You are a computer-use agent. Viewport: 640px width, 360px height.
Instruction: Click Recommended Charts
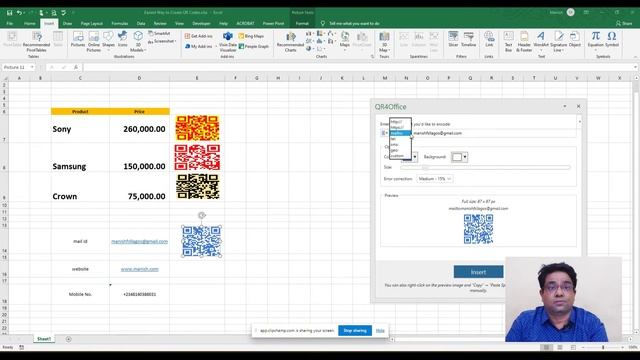290,42
